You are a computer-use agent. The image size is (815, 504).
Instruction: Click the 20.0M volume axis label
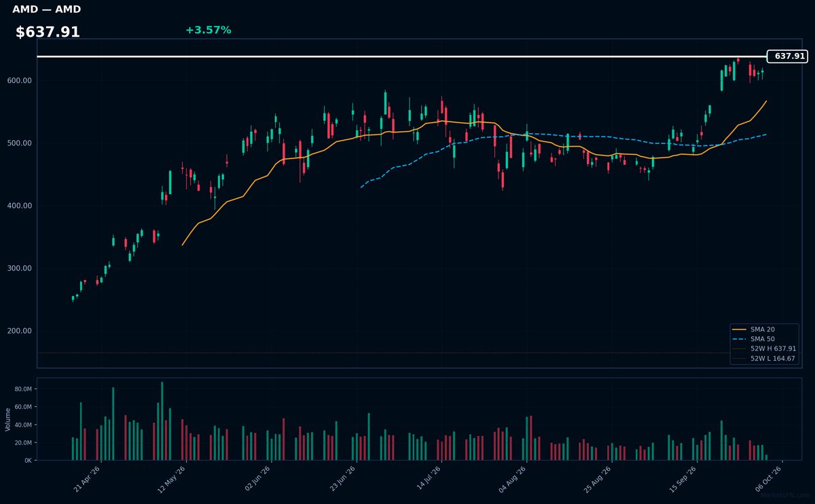[x=22, y=443]
